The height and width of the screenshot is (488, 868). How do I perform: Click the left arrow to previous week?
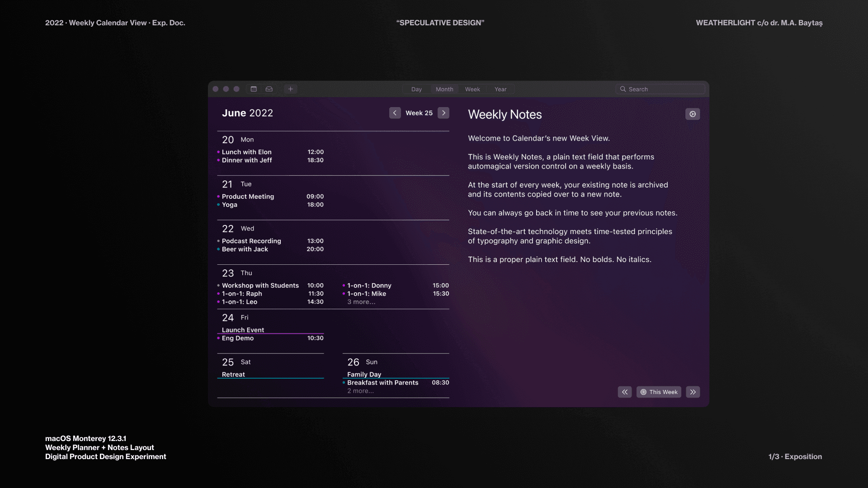(394, 113)
